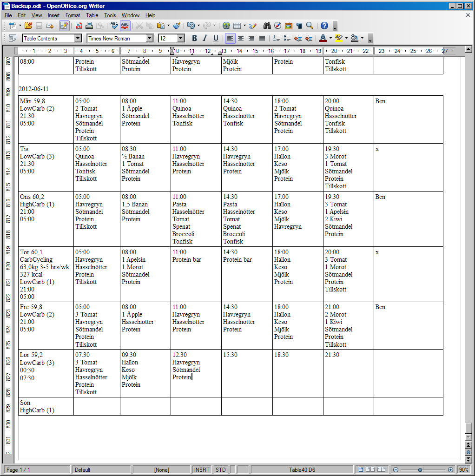The image size is (475, 476).
Task: Toggle Edit File mode button
Action: [64, 26]
